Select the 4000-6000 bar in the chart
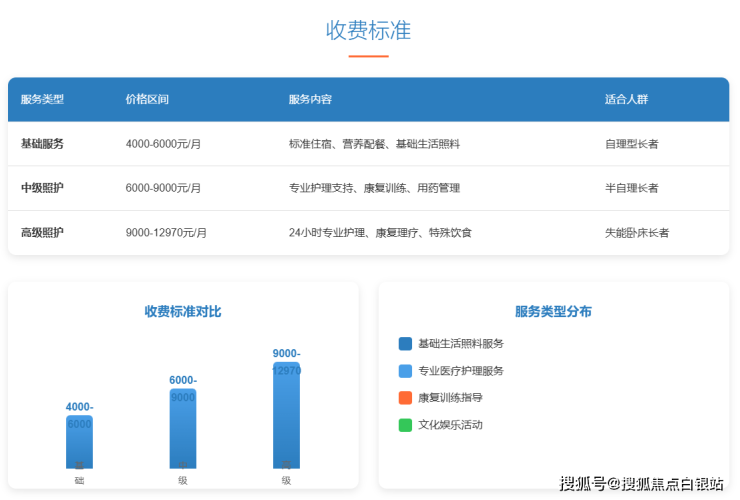The image size is (740, 500). (79, 442)
